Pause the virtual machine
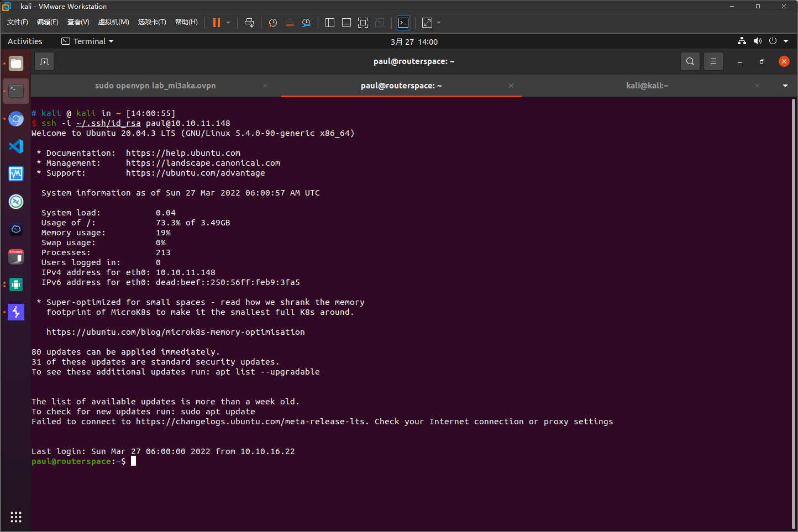The height and width of the screenshot is (532, 798). [x=217, y=23]
